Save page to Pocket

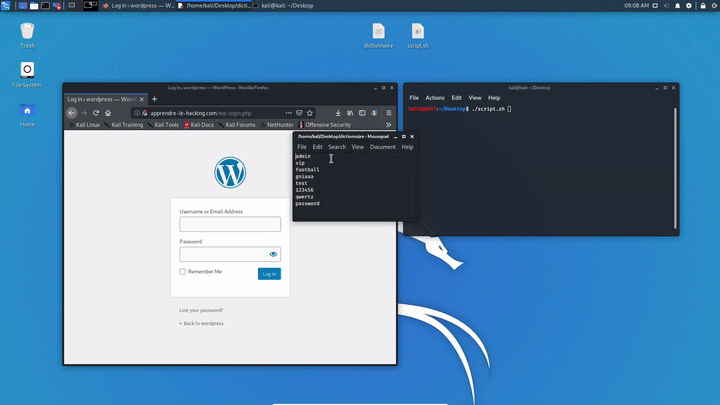tap(299, 113)
